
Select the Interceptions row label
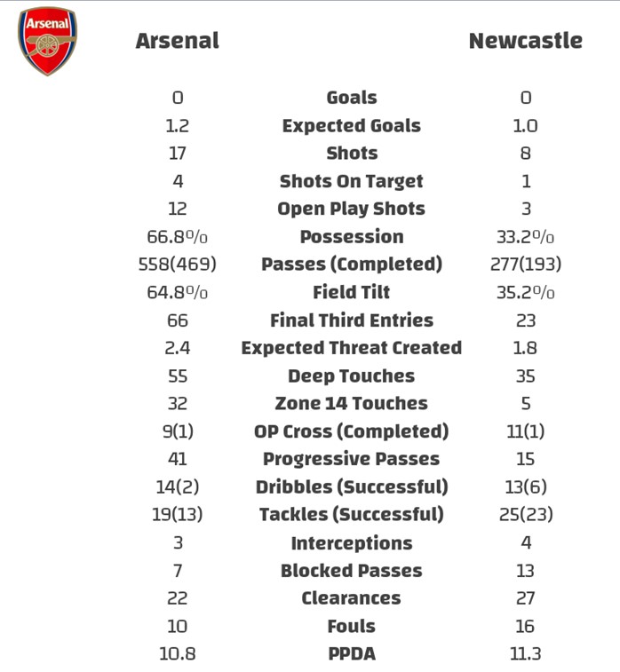click(x=352, y=543)
